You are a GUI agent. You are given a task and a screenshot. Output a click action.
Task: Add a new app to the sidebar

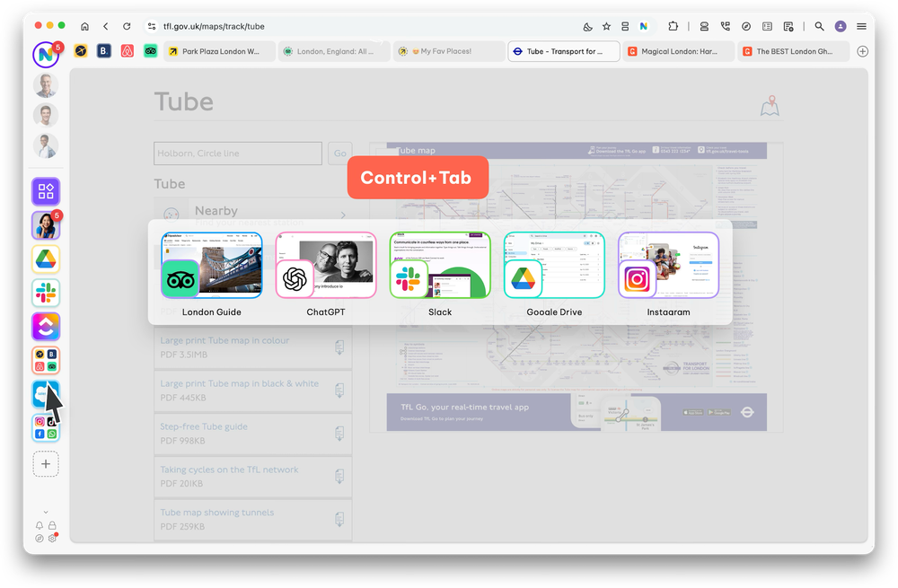click(x=46, y=463)
